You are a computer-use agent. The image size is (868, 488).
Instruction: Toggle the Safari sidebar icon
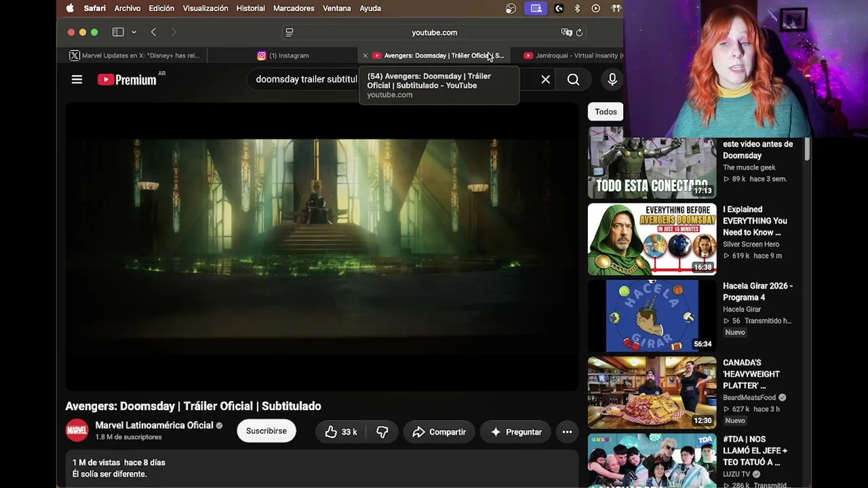[118, 33]
